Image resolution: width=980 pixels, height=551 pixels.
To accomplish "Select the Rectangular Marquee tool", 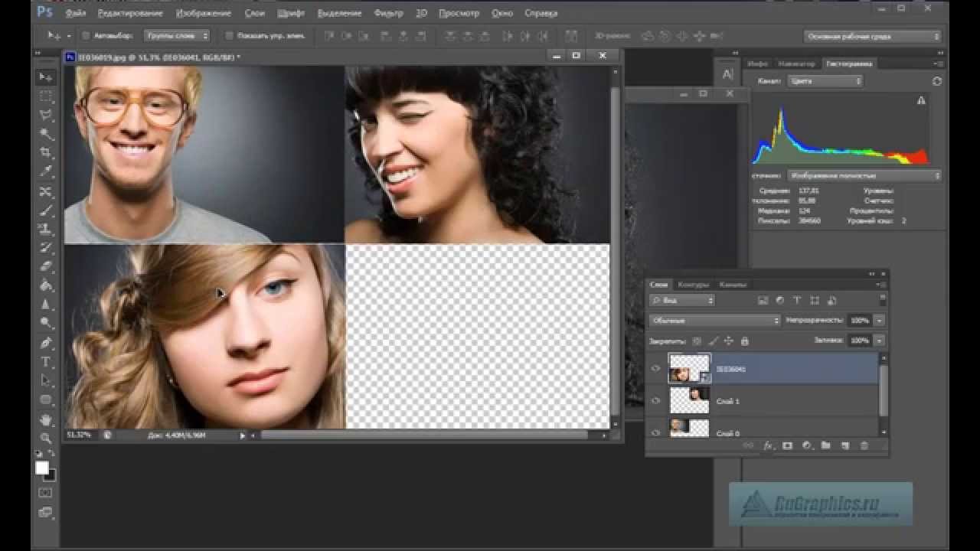I will [x=46, y=96].
